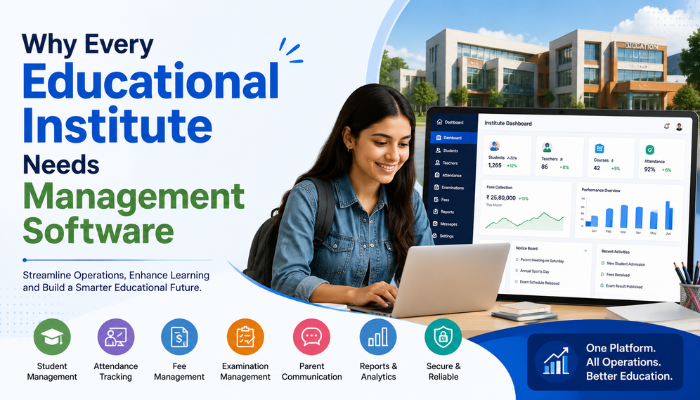Click the blue Courses card icon
The width and height of the screenshot is (700, 400).
599,148
